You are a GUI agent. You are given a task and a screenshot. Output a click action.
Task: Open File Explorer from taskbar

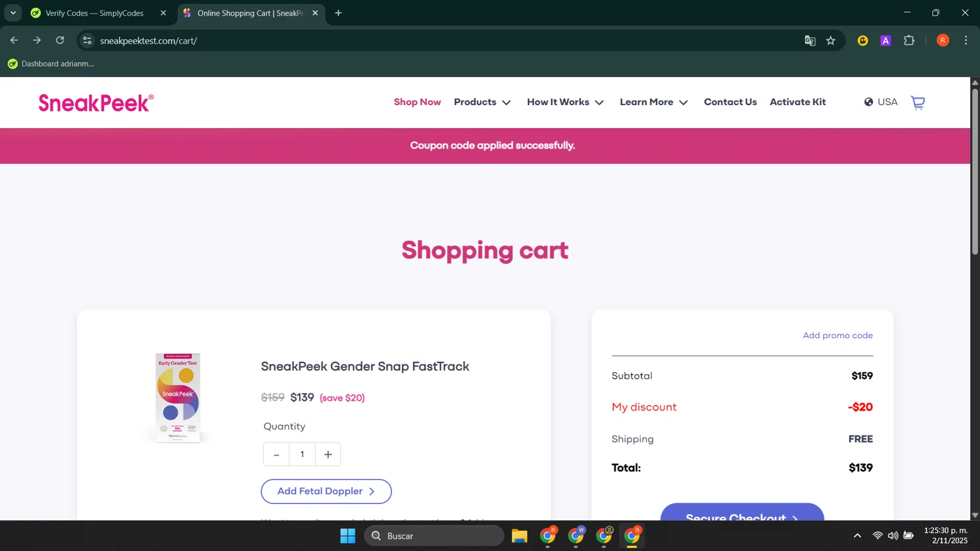519,536
